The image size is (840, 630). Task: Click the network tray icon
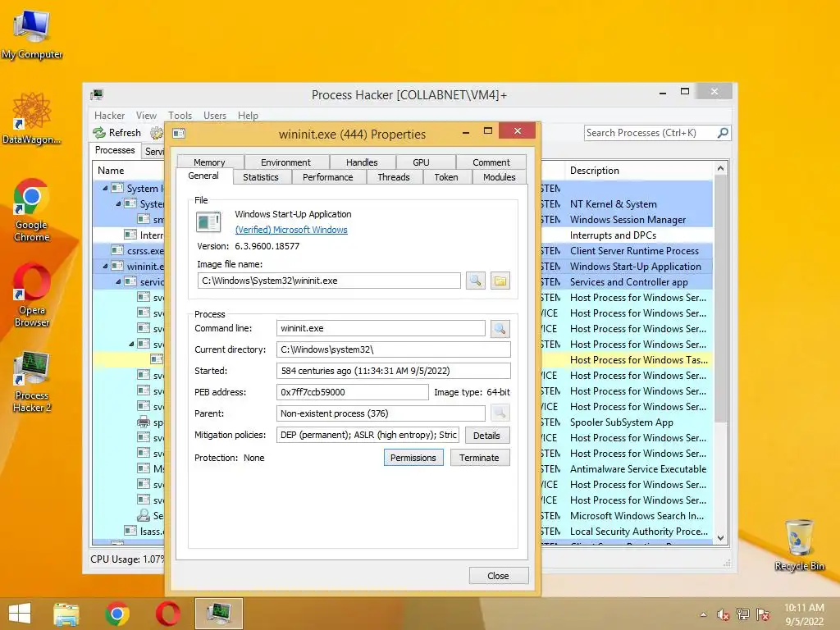[x=743, y=614]
